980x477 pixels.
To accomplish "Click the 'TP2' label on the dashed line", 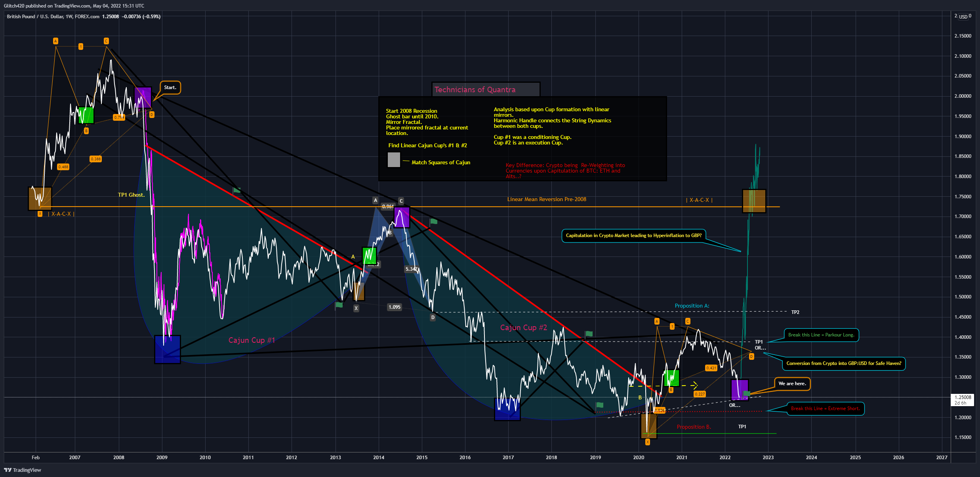I will 795,312.
